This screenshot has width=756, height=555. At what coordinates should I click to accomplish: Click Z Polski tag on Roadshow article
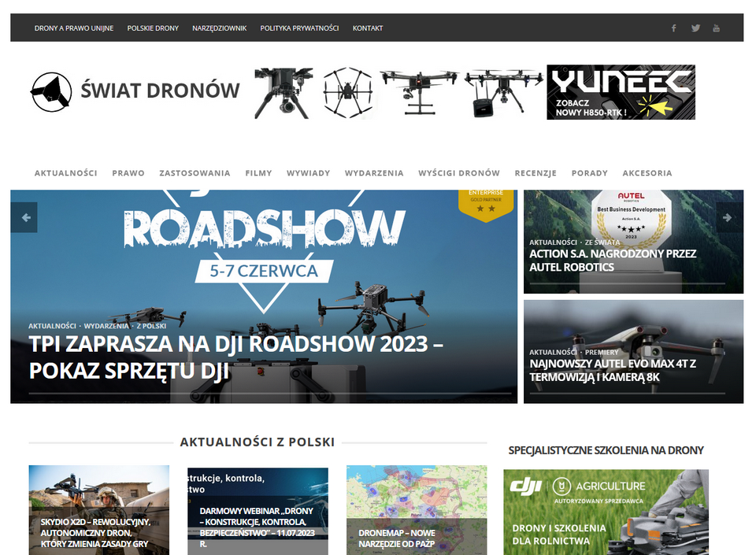pyautogui.click(x=151, y=326)
